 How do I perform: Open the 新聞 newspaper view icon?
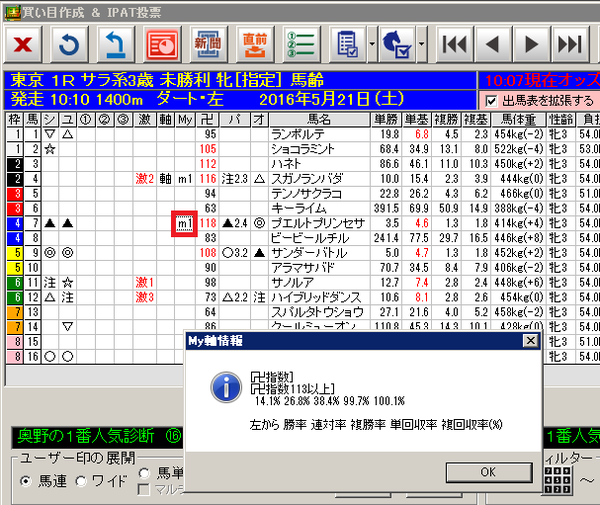pos(208,44)
